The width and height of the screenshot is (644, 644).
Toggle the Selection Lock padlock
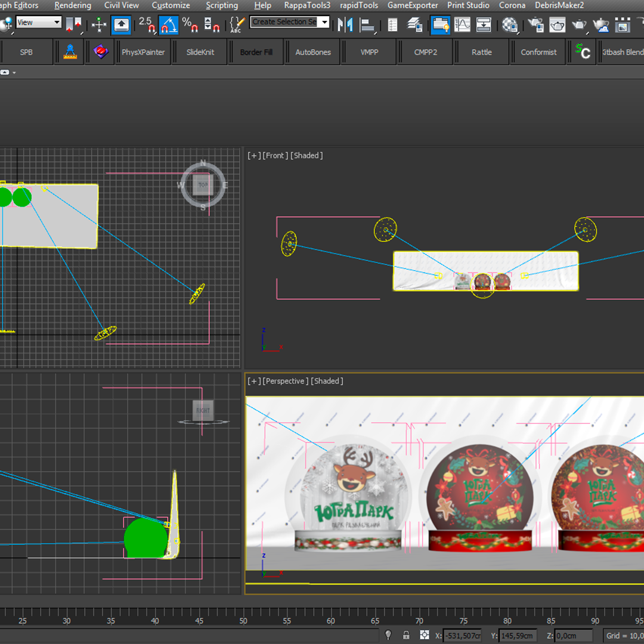pos(406,635)
